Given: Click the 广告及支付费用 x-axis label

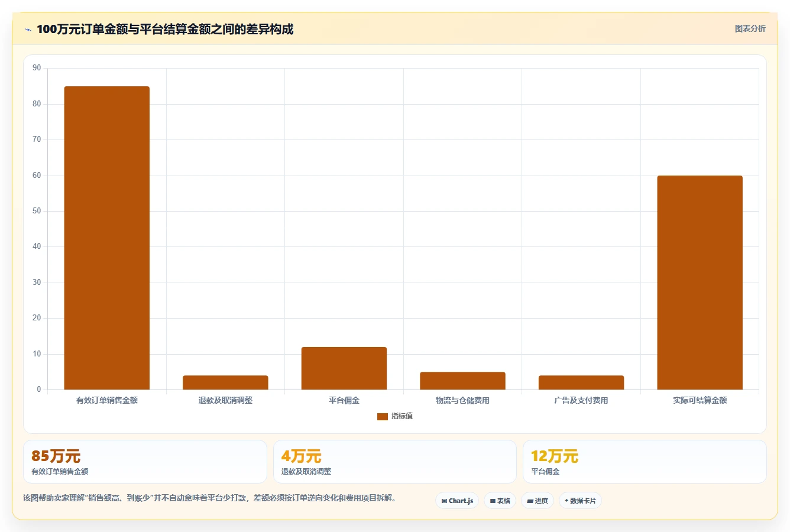Looking at the screenshot, I should point(581,400).
